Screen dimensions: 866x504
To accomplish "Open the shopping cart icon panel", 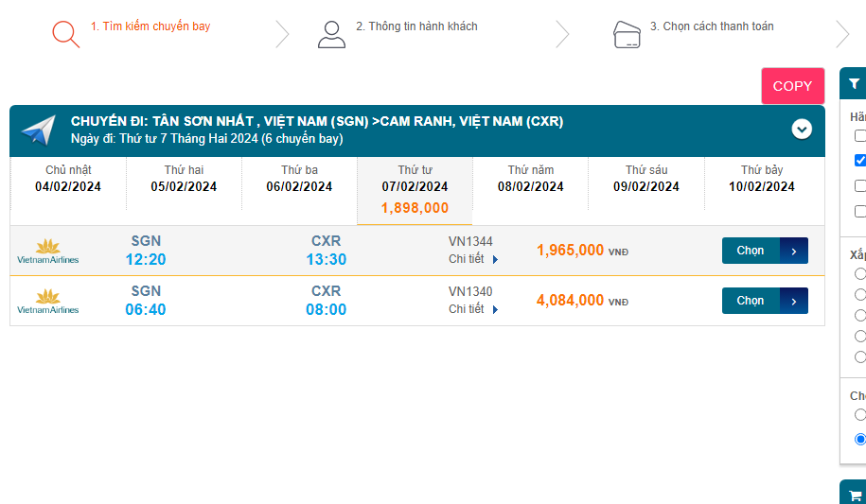I will pyautogui.click(x=856, y=495).
